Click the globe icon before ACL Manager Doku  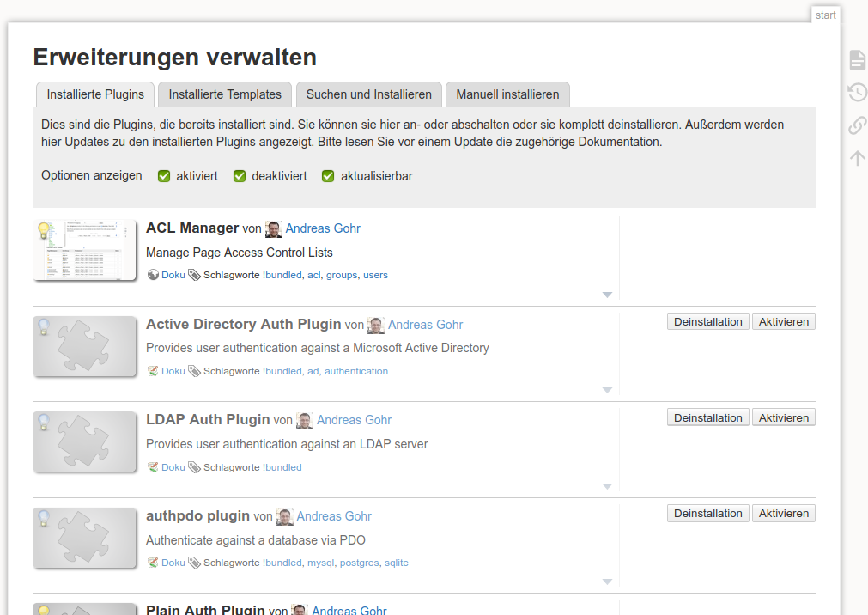click(153, 275)
